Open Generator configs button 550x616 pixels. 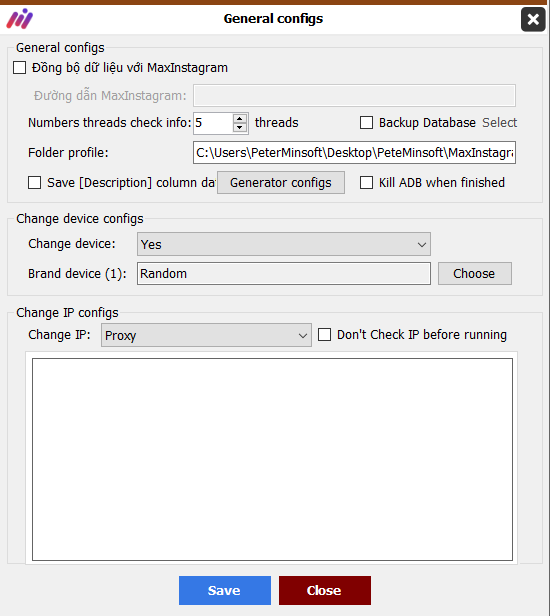click(281, 183)
